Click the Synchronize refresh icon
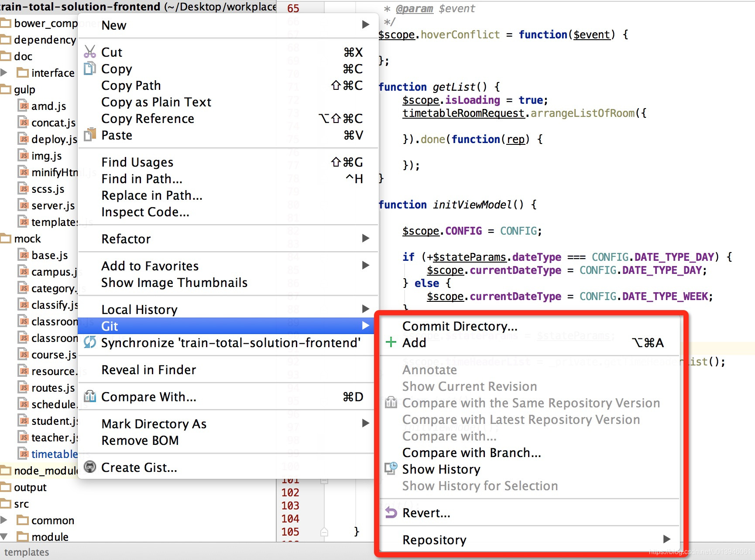 pyautogui.click(x=90, y=342)
